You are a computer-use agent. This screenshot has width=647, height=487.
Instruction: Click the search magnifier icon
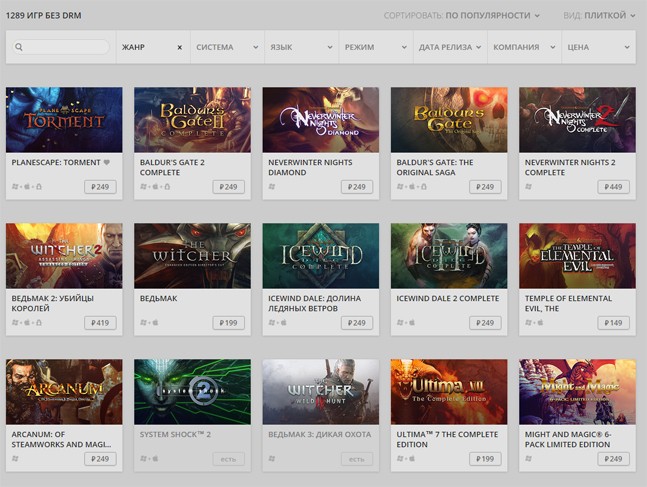19,47
